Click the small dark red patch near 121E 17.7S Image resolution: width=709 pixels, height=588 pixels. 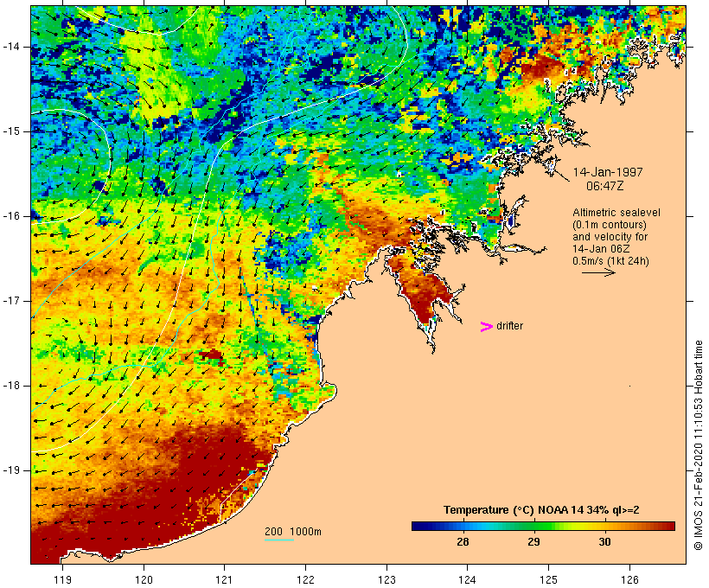pos(212,356)
